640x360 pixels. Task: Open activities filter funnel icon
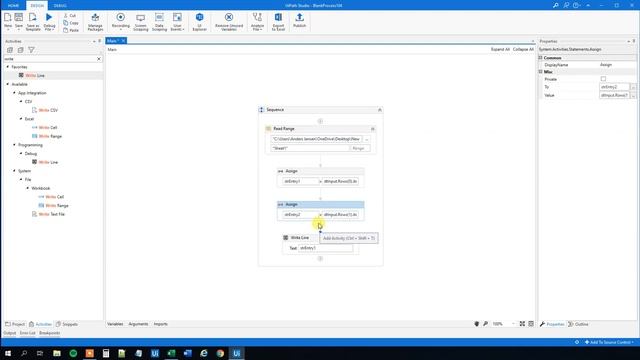[x=31, y=50]
